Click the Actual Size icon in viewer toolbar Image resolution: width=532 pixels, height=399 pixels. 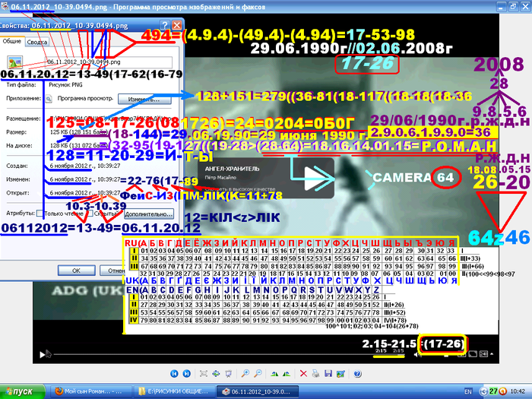click(x=216, y=374)
